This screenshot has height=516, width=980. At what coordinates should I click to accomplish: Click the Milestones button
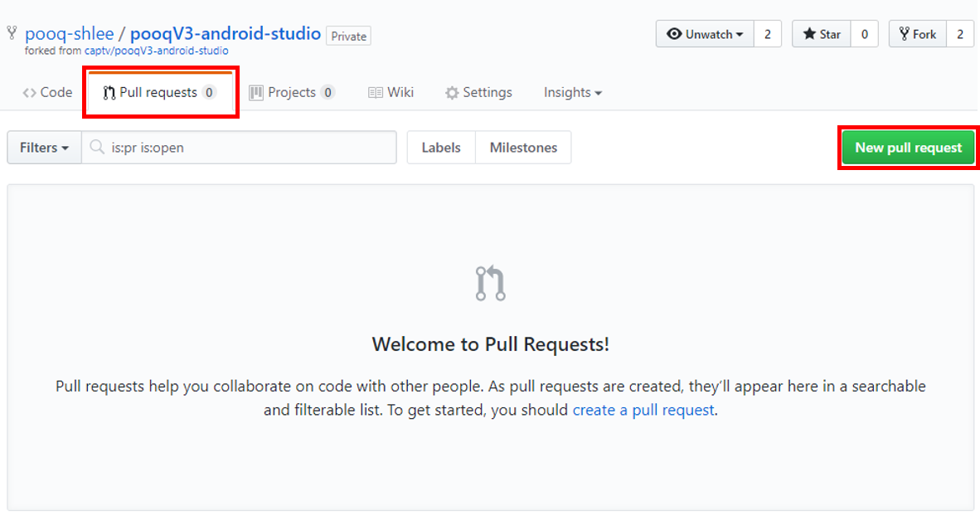(523, 148)
